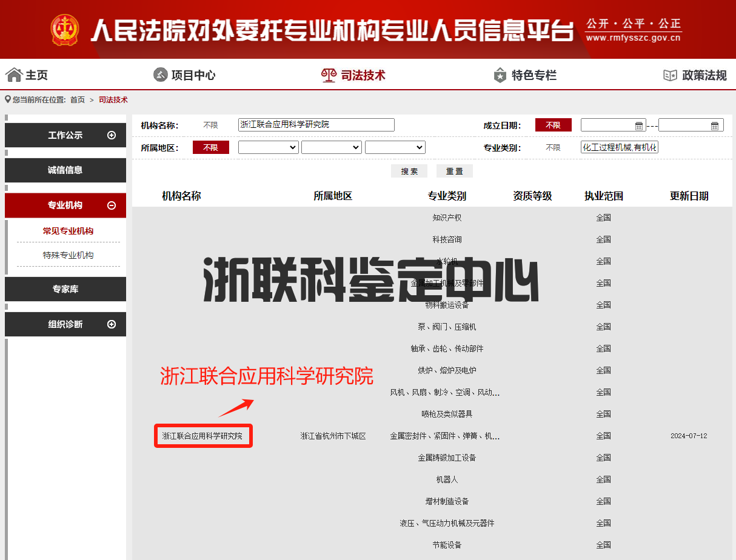This screenshot has height=560, width=736.
Task: Click 浙江联合应用科学研究院 in the results table
Action: point(202,436)
